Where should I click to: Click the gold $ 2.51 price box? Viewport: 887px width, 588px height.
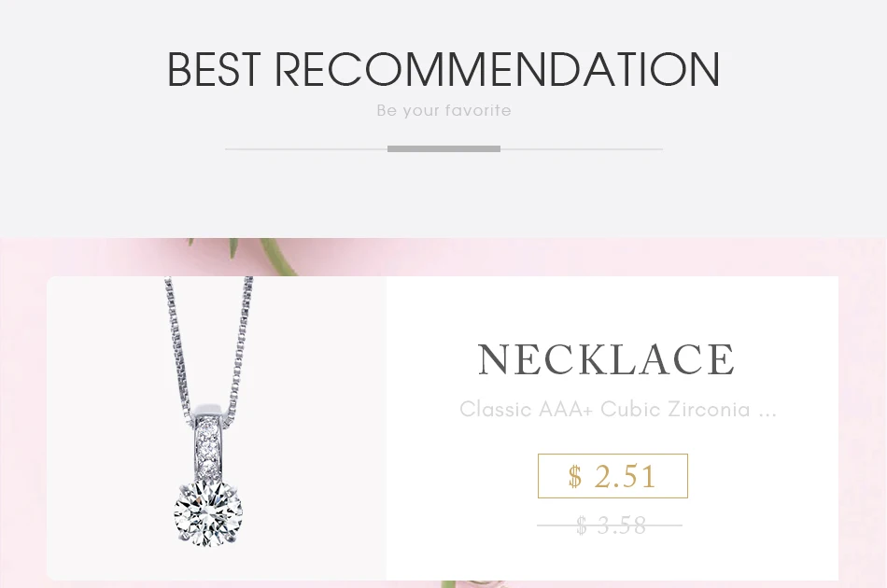point(612,476)
